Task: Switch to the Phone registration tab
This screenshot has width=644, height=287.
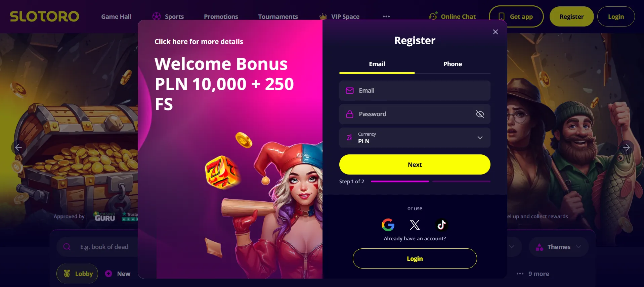Action: pyautogui.click(x=453, y=64)
